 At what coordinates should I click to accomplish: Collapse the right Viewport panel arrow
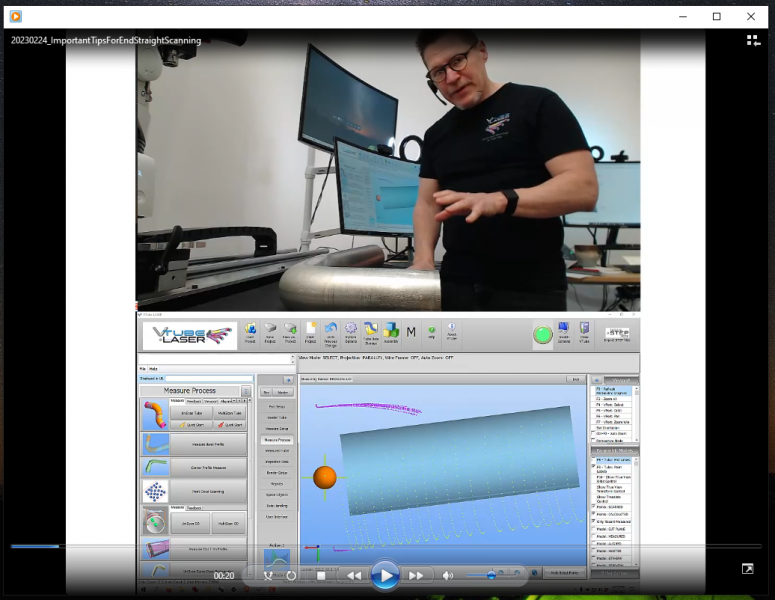tap(596, 379)
